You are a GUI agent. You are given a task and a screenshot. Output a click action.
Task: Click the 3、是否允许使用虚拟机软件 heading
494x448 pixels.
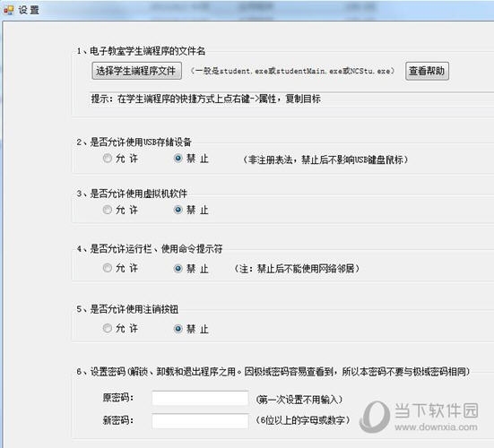point(132,194)
